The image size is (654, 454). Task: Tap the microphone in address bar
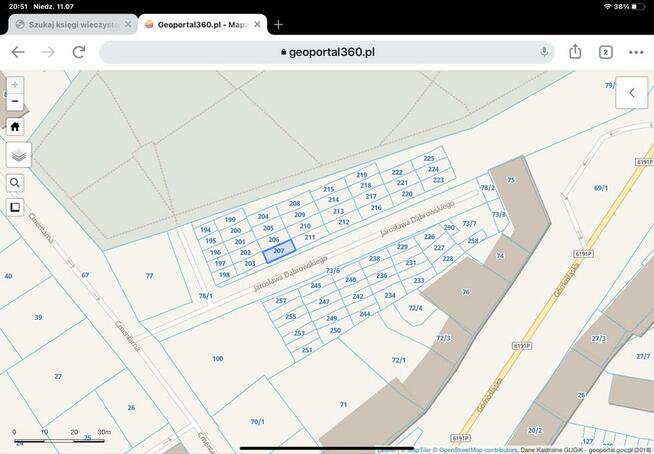[x=545, y=52]
